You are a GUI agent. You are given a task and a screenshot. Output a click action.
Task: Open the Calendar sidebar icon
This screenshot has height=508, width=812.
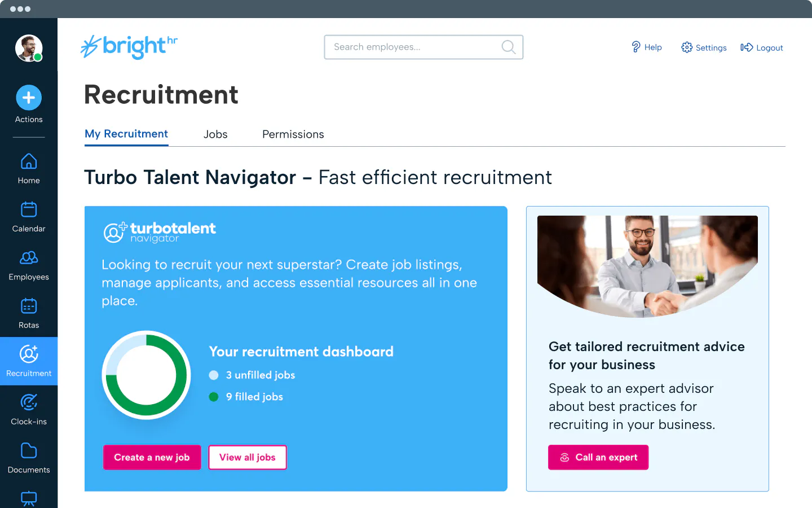point(29,209)
